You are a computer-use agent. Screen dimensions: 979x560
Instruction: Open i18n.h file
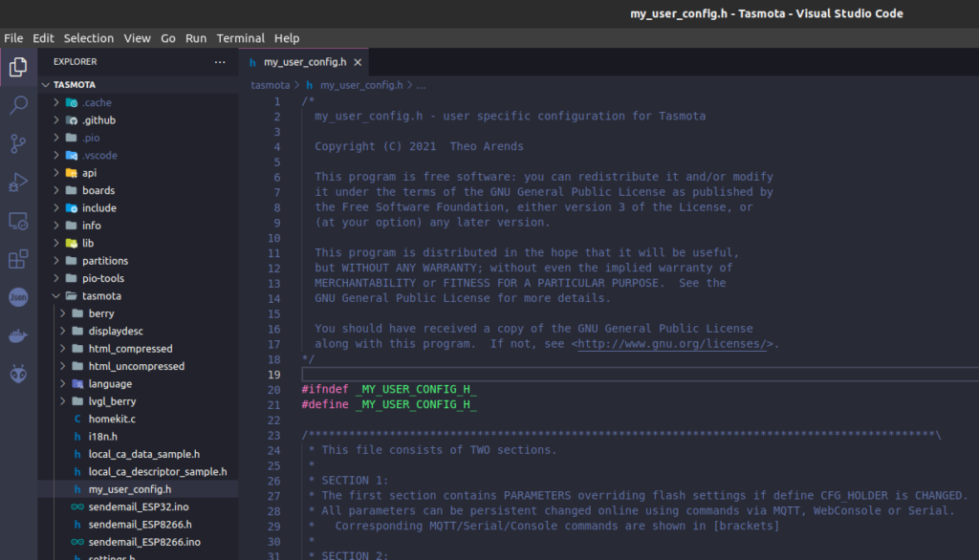coord(138,437)
